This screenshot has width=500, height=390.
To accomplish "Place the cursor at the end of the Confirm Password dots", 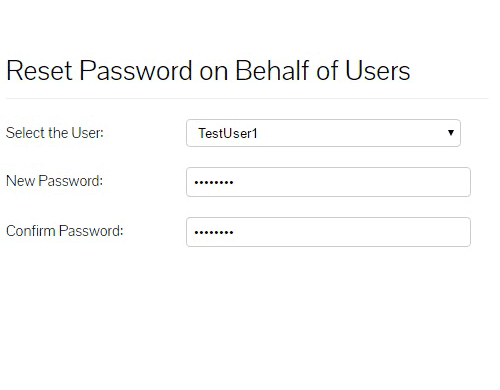I will tap(234, 232).
